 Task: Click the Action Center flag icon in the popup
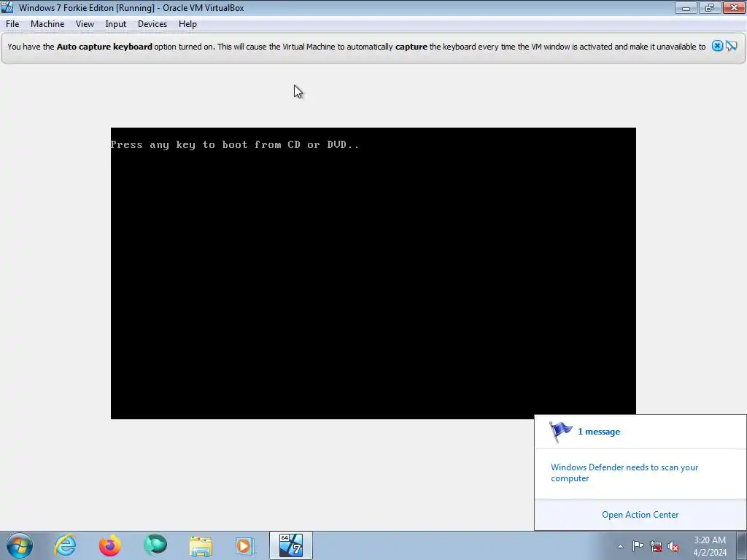point(560,432)
